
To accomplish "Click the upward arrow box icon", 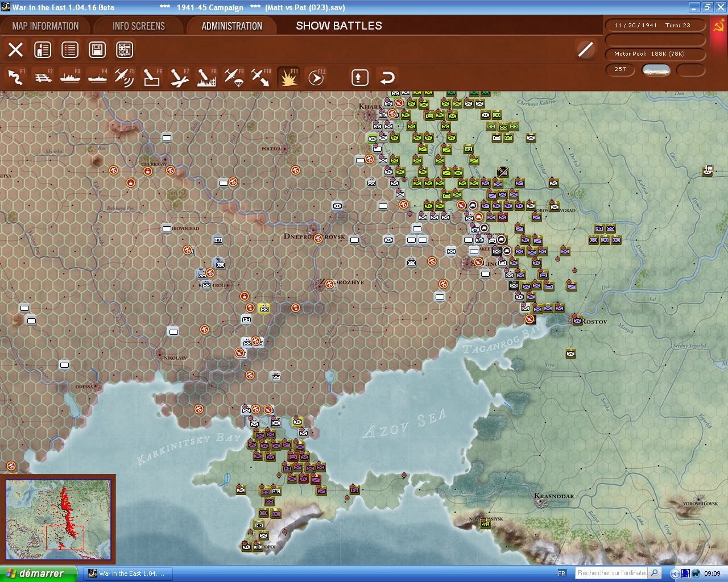I will (359, 77).
